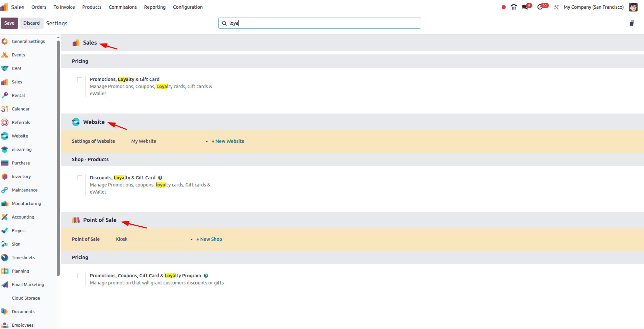Screen dimensions: 644x329
Task: Click the user avatar icon
Action: pyautogui.click(x=633, y=7)
